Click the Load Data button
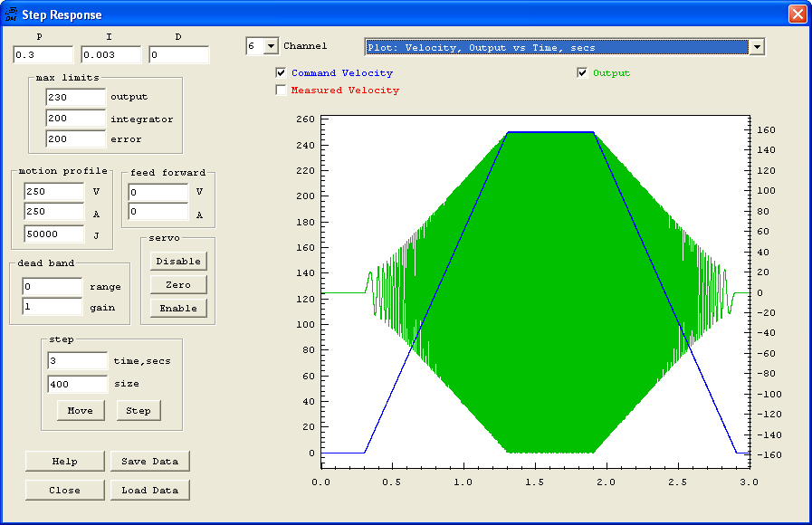Image resolution: width=812 pixels, height=525 pixels. [x=150, y=490]
